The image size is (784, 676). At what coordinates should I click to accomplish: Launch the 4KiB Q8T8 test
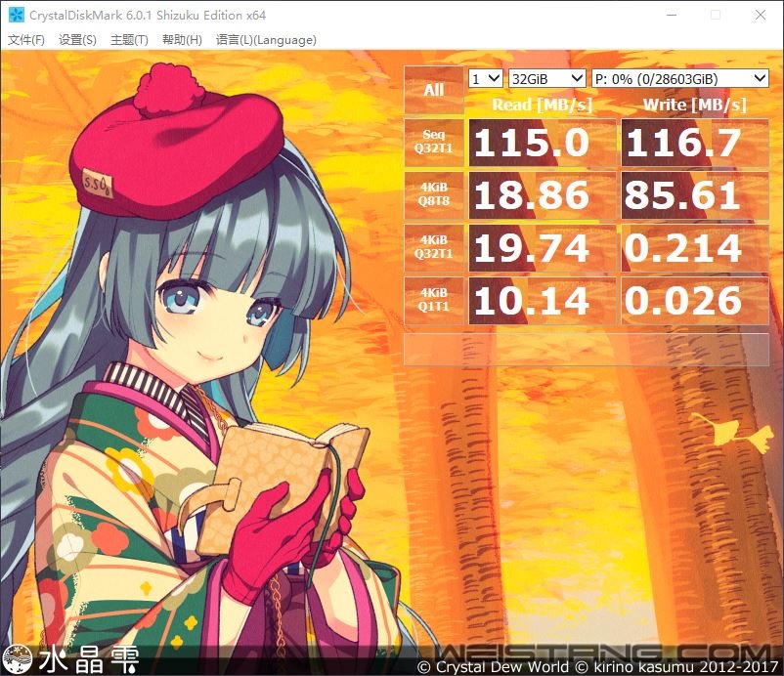point(434,195)
